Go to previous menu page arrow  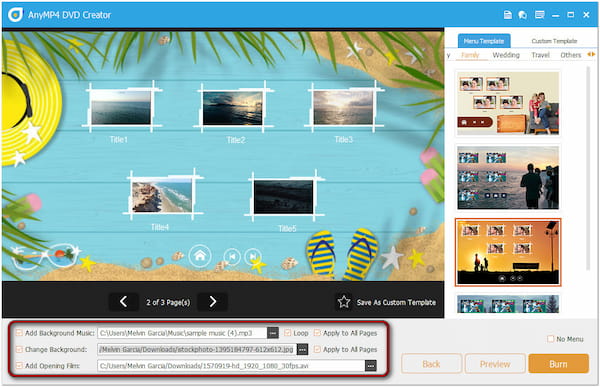click(123, 302)
